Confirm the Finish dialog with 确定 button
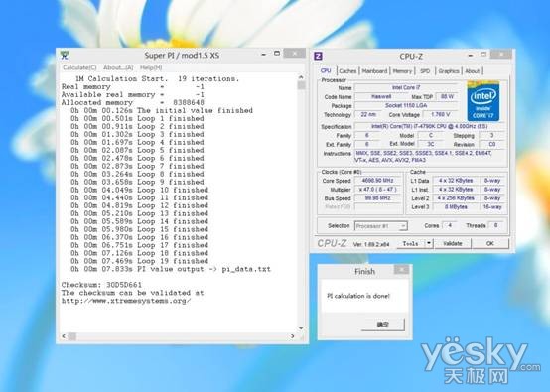Image resolution: width=550 pixels, height=392 pixels. point(382,325)
